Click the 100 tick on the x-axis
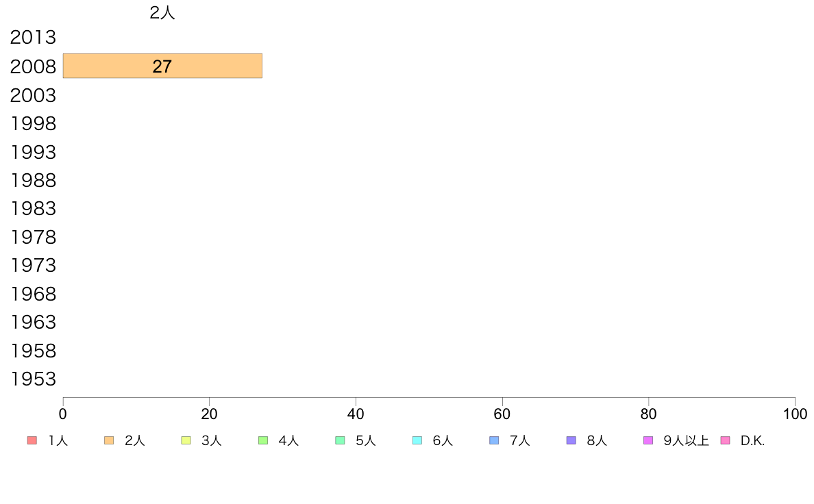Image resolution: width=814 pixels, height=504 pixels. [x=795, y=414]
